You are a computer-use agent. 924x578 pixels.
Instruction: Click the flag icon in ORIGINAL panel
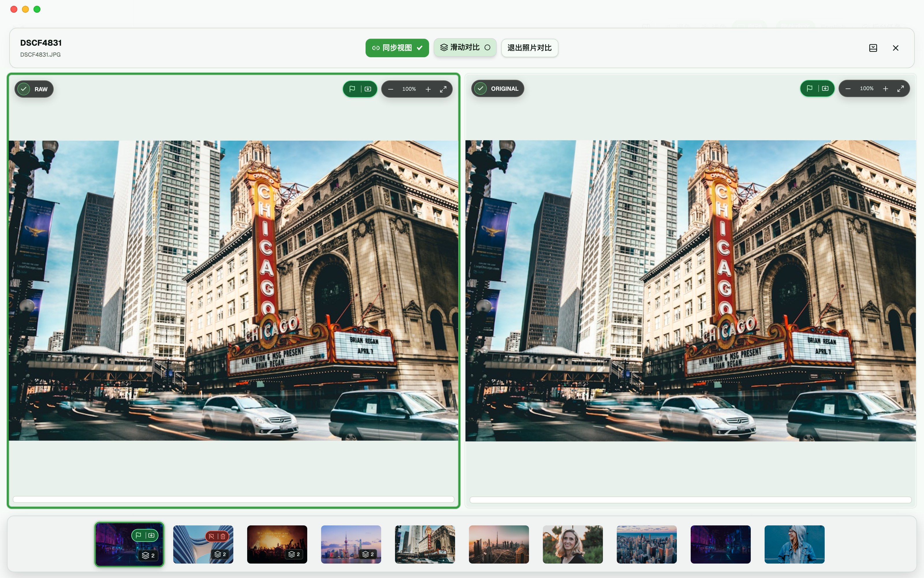coord(809,89)
